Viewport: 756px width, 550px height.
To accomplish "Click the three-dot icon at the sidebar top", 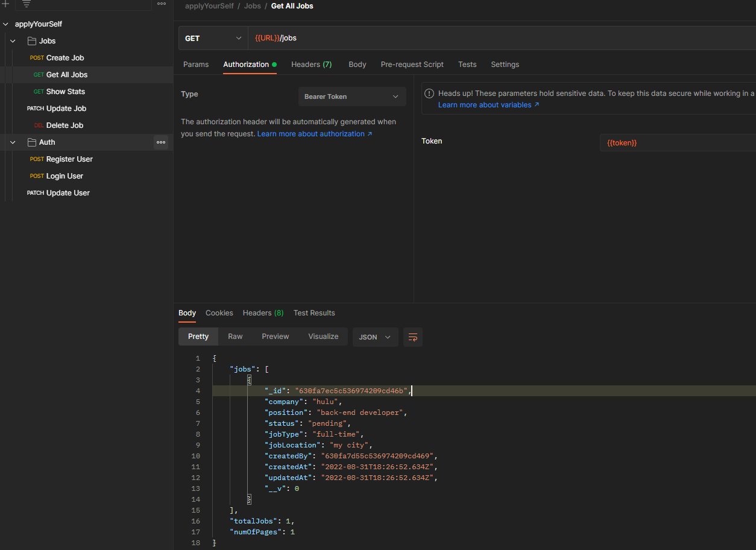I will (161, 5).
